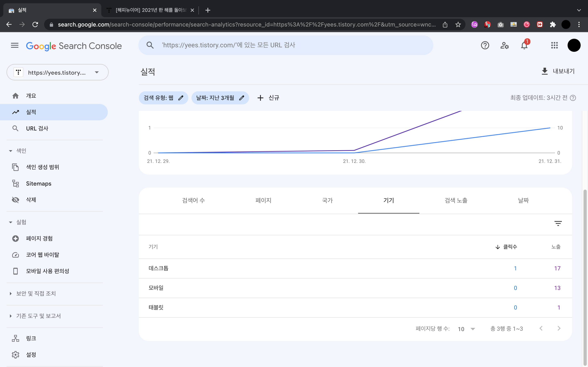Edit the 검색 유형: 웹 filter chip
The width and height of the screenshot is (588, 367).
pos(163,98)
